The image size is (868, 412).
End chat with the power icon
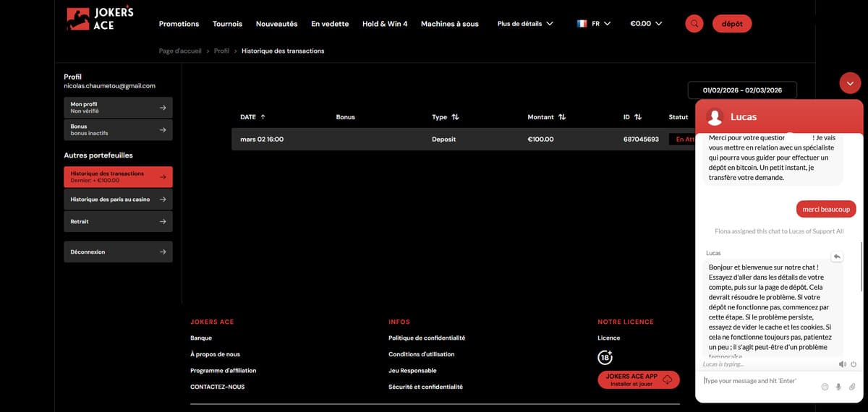click(x=854, y=364)
